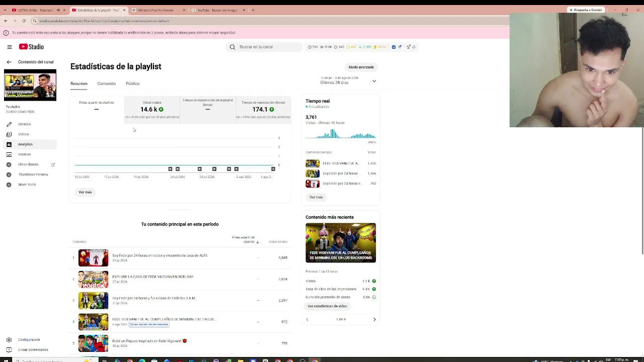Click the browser address bar URL
Viewport: 644px width, 362px height.
point(104,21)
